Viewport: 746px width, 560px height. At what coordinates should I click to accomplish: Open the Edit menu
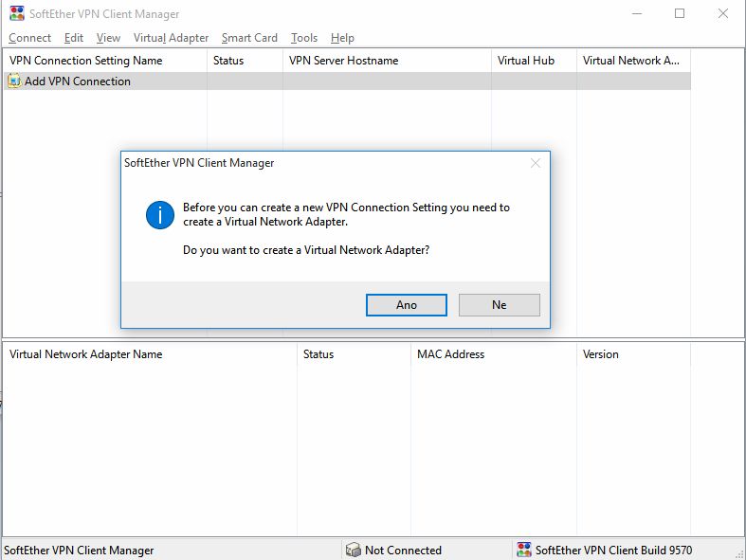pyautogui.click(x=74, y=38)
